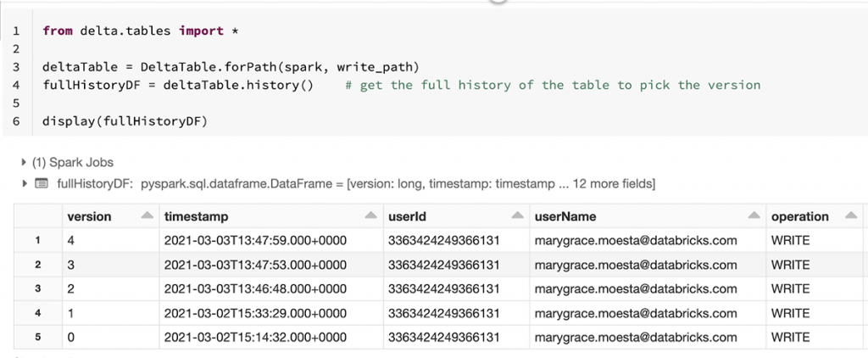Click the DeltaTable.forPath code line

pos(231,67)
